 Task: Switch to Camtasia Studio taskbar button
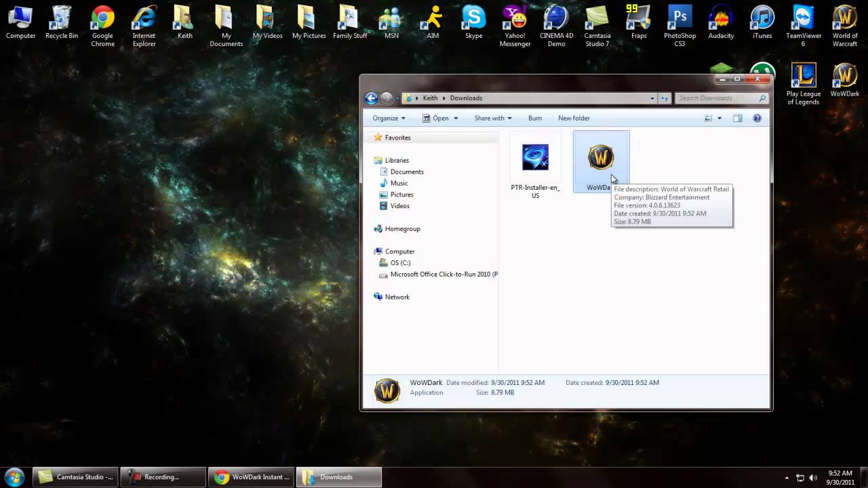point(76,477)
